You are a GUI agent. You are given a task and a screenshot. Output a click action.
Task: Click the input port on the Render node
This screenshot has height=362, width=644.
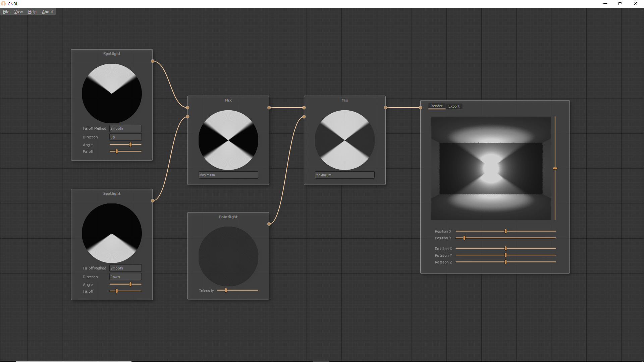[420, 108]
